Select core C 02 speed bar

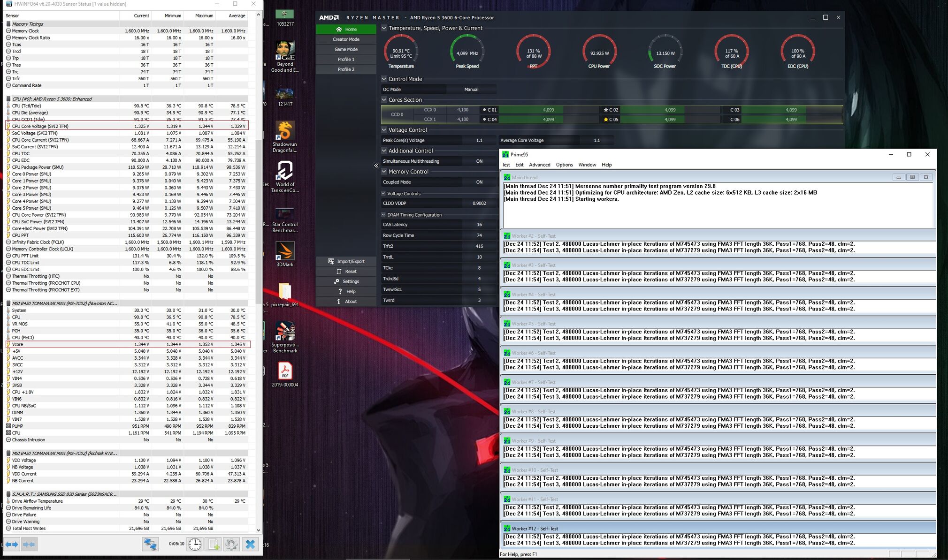click(670, 110)
